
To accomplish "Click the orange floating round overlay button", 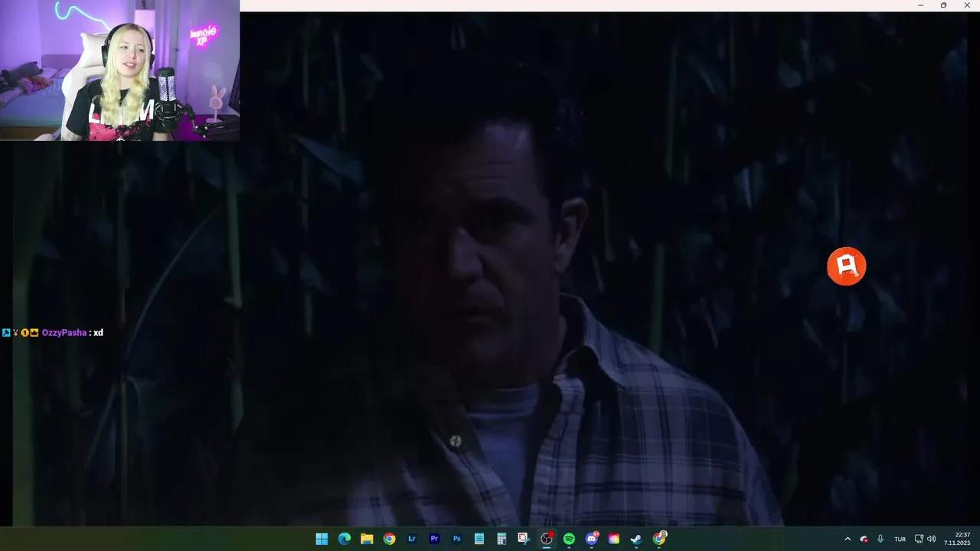I will point(846,266).
